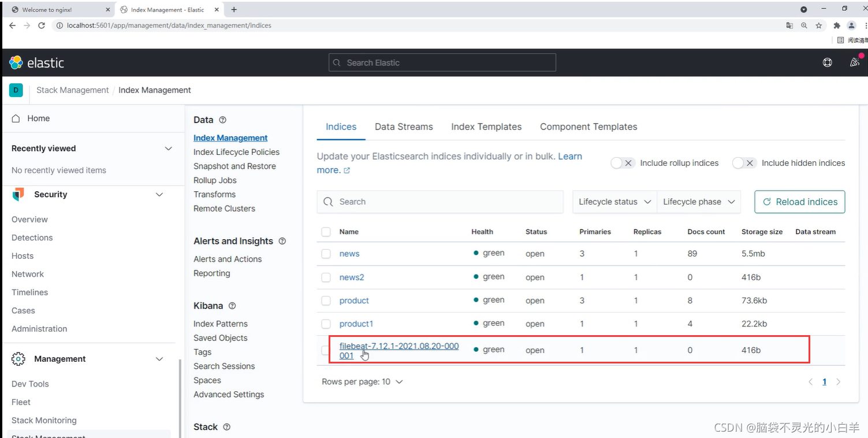Go to previous page of indices
This screenshot has height=438, width=868.
coord(810,382)
